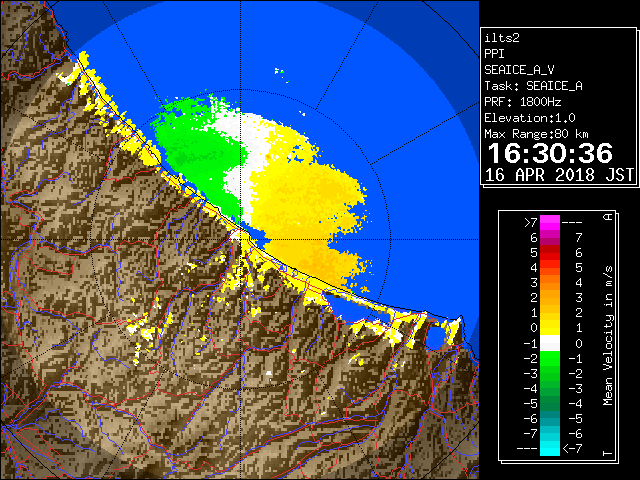Click the 'Max Range:80 km' text

click(x=536, y=134)
